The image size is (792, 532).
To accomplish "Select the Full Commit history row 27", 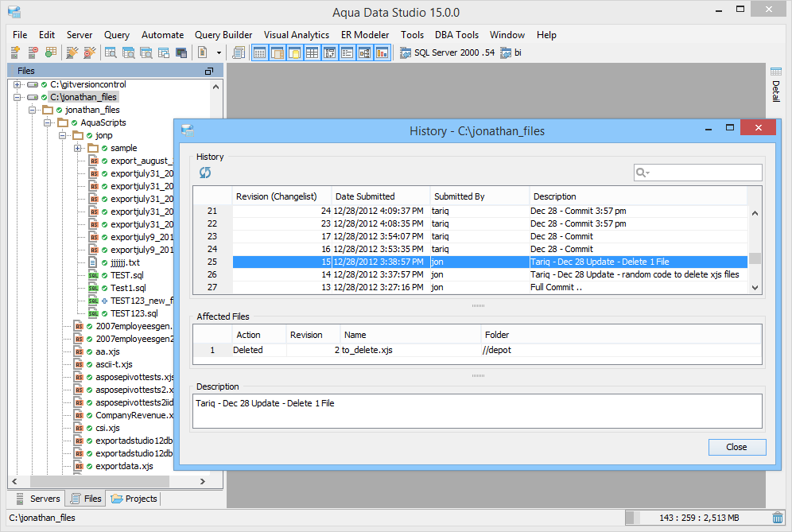I will [470, 287].
